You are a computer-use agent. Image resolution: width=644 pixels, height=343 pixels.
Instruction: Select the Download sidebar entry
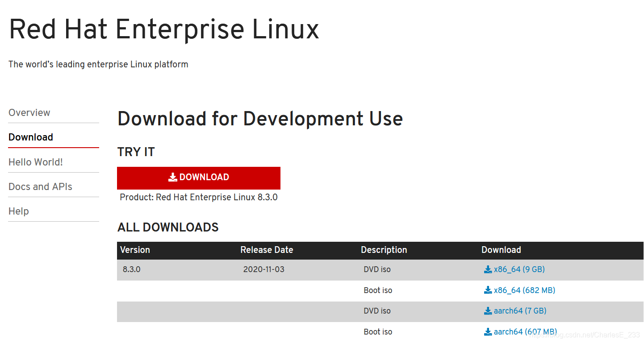click(30, 137)
